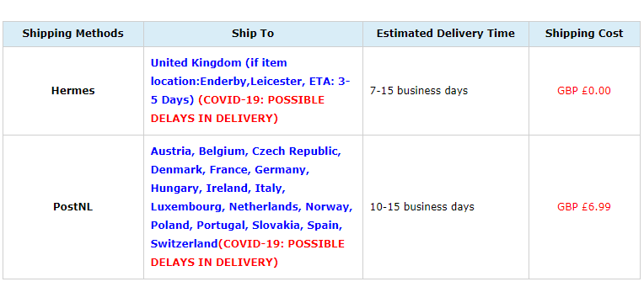Click the GBP £6.99 shipping cost
The image size is (644, 303).
point(584,207)
